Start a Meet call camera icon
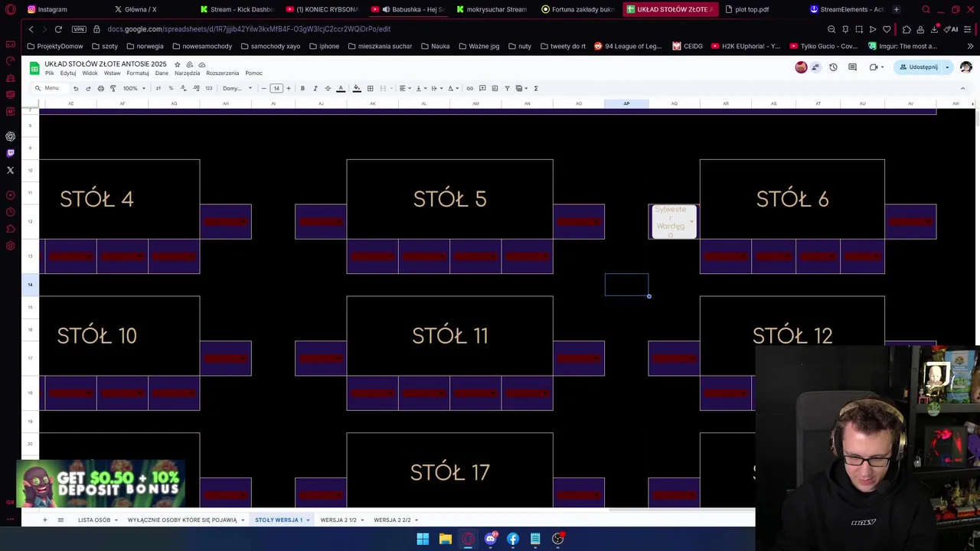Image resolution: width=980 pixels, height=551 pixels. pyautogui.click(x=874, y=67)
